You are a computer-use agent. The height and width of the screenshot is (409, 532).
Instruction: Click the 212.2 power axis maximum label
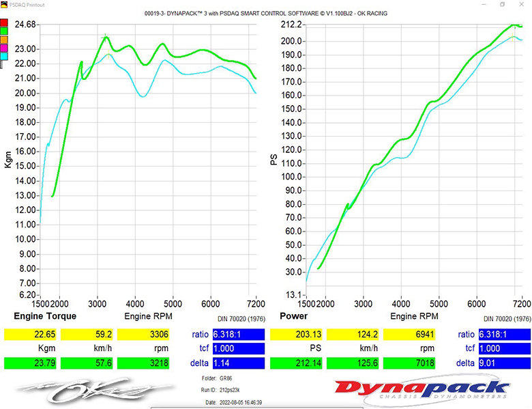coord(291,25)
